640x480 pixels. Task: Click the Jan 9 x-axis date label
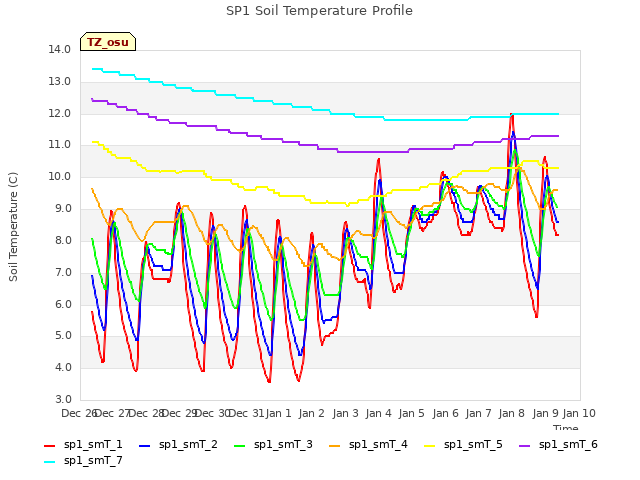pyautogui.click(x=545, y=413)
